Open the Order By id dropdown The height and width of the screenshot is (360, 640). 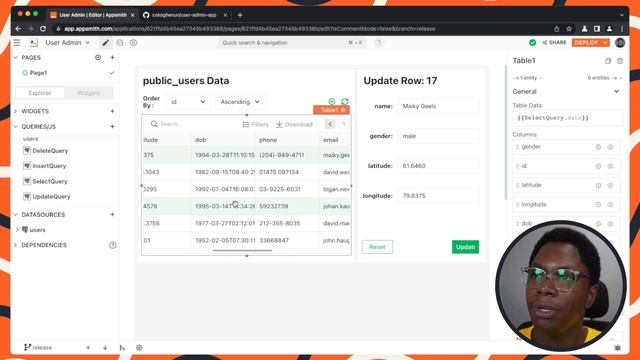[188, 102]
